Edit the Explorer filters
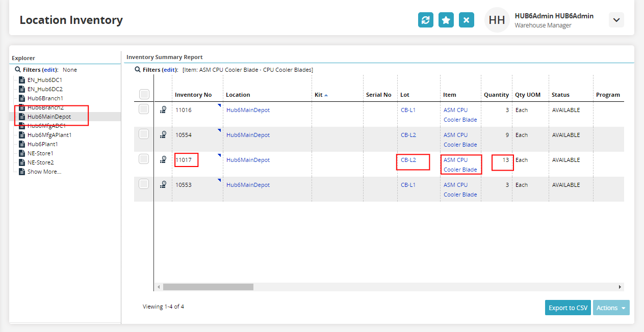 pyautogui.click(x=50, y=70)
